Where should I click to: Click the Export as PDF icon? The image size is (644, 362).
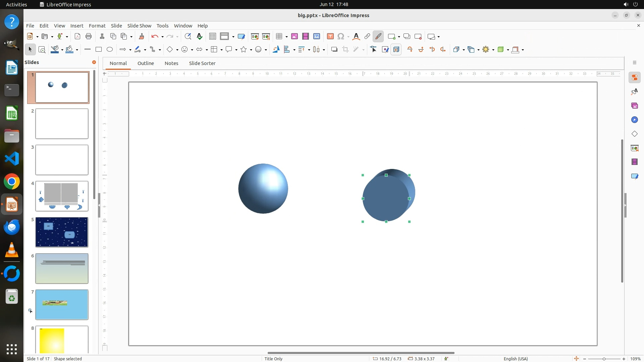pos(77,37)
